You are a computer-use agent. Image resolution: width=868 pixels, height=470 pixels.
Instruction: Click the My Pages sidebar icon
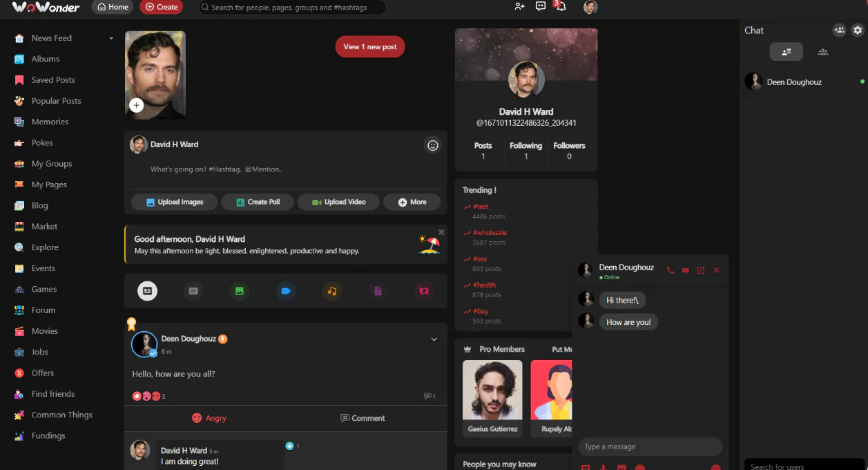click(19, 185)
